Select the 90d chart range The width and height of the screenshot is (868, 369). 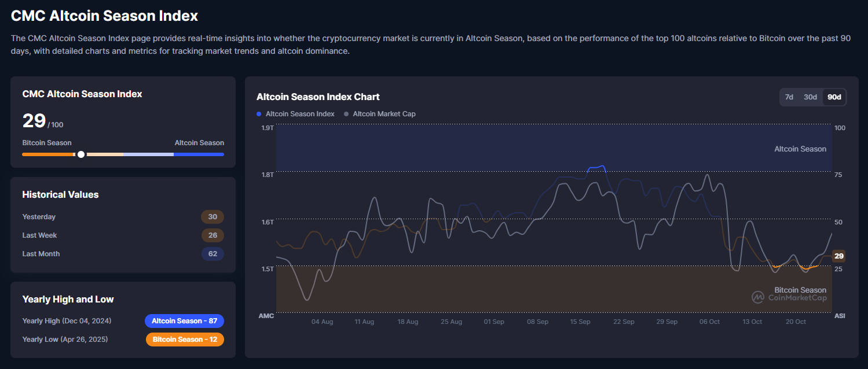pos(834,97)
